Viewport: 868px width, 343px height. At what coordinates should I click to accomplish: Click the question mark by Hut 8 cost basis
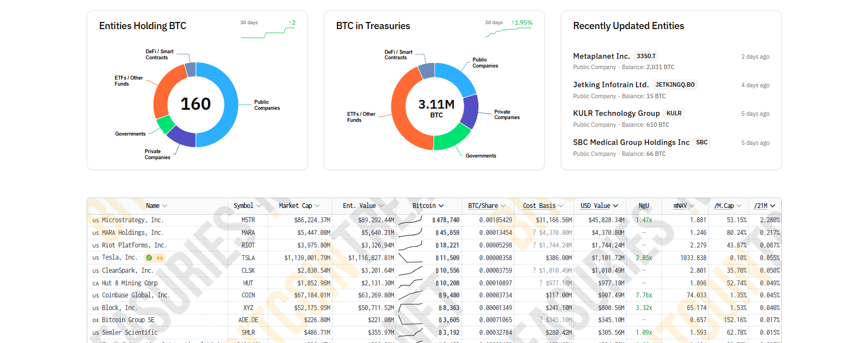click(x=541, y=283)
